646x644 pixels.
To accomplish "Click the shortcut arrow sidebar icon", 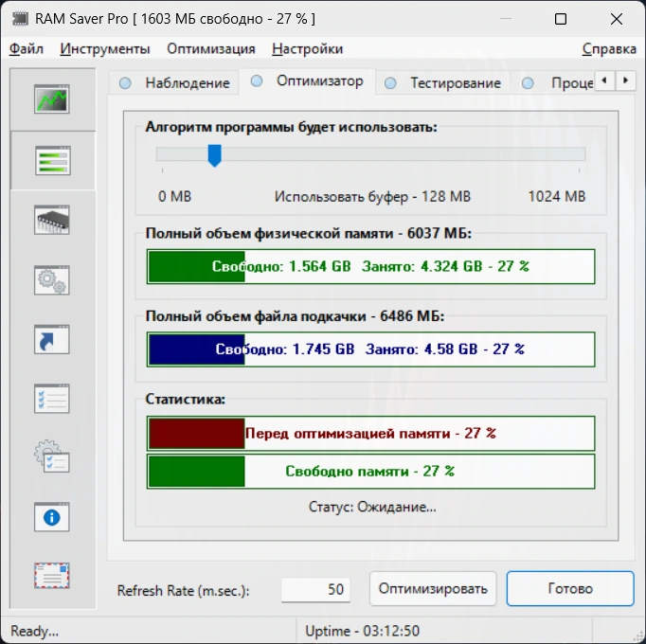I will (x=52, y=339).
